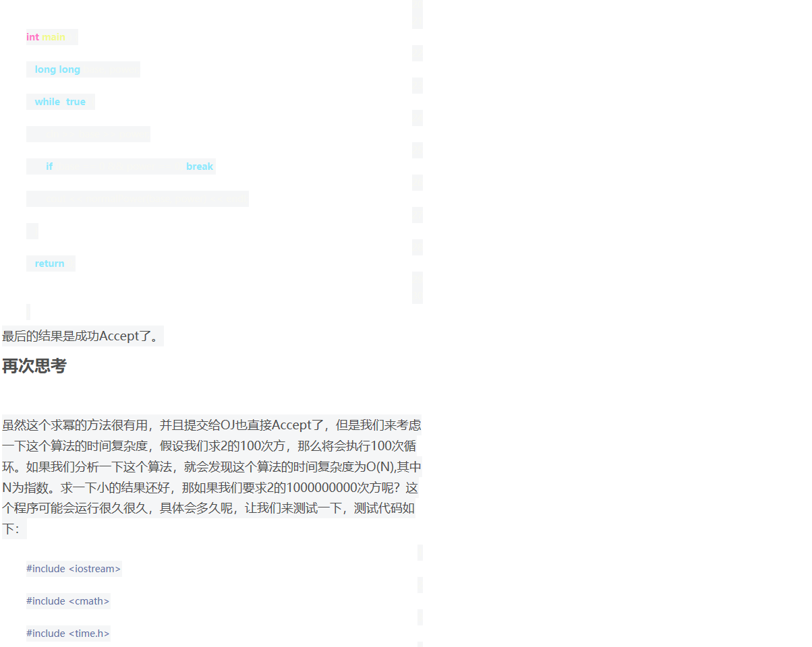Click the paragraph line beginning '虽然这个求幂的方法很有用'
Image resolution: width=812 pixels, height=647 pixels.
click(x=212, y=425)
